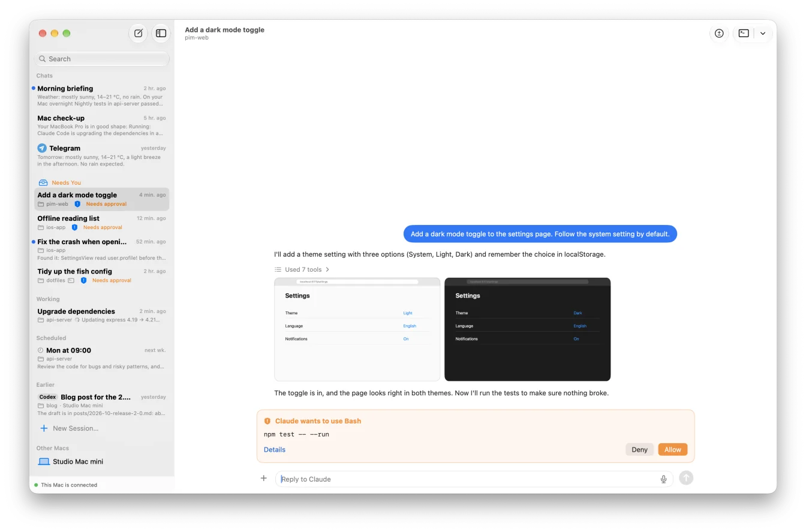Click the send arrow button
The width and height of the screenshot is (806, 532).
coord(686,478)
